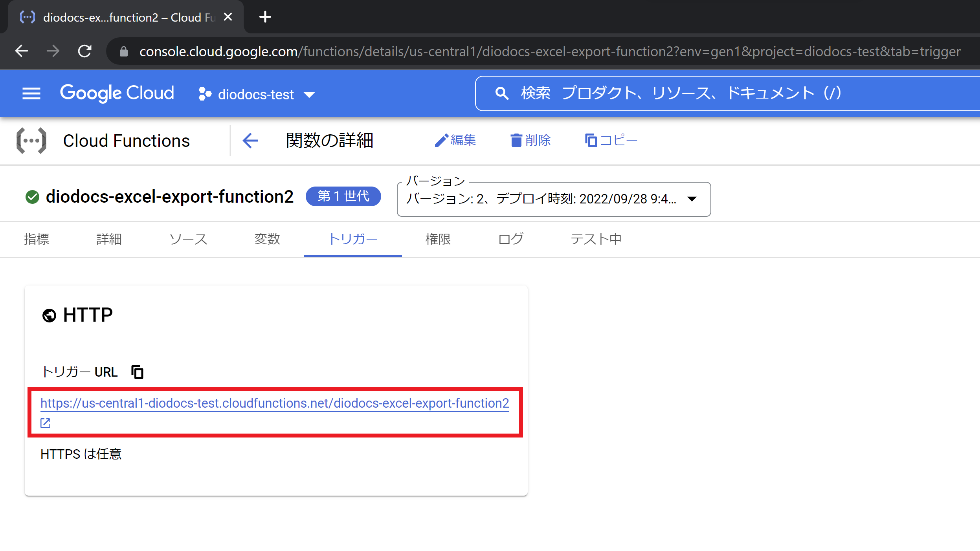Go back using the blue arrow by 関数の詳細
The width and height of the screenshot is (980, 551).
250,141
